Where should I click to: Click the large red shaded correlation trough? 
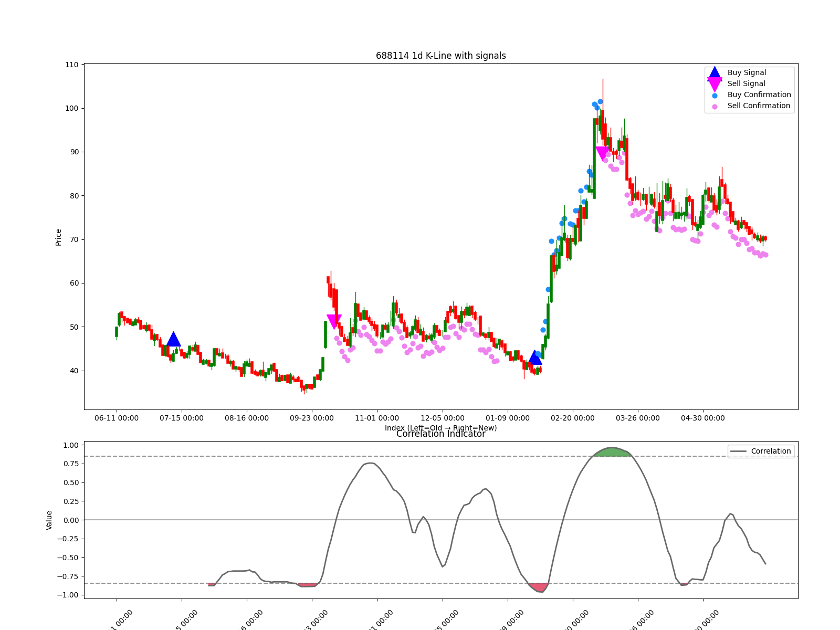539,587
